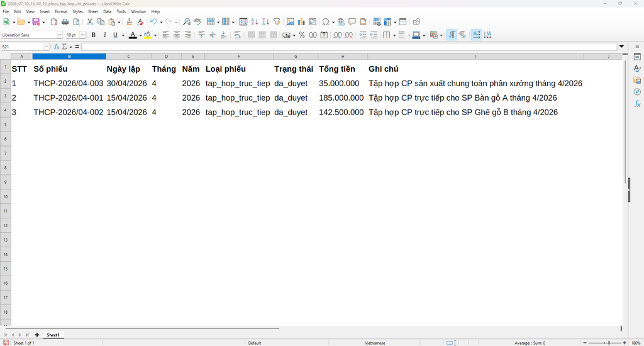
Task: Click the Clone Formatting paintbrush
Action: pos(130,22)
